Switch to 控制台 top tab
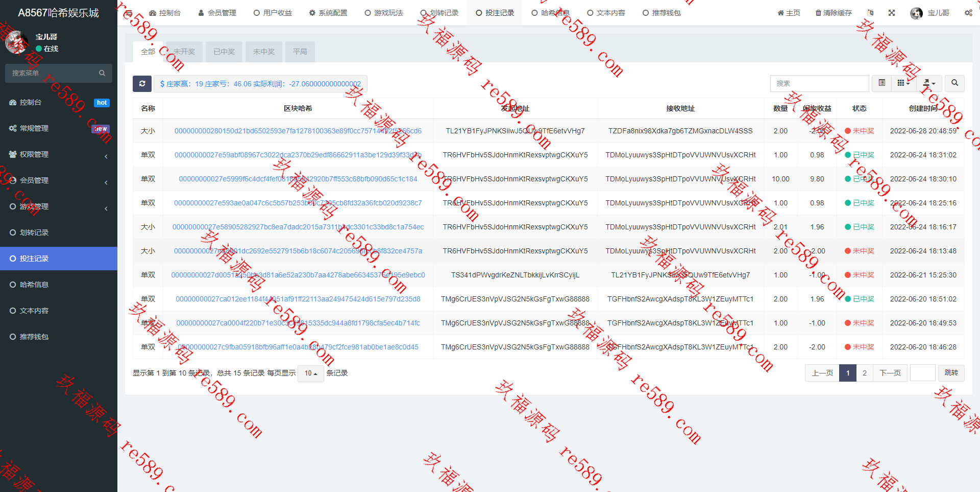The image size is (980, 492). (165, 13)
